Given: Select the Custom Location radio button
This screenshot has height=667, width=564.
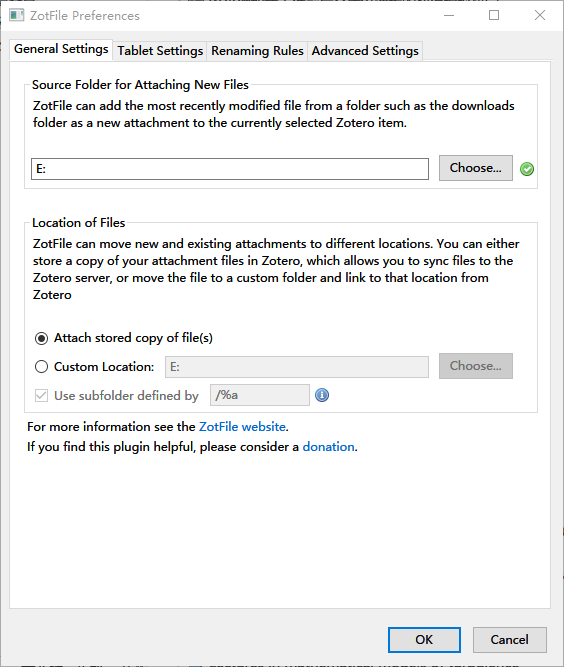Looking at the screenshot, I should coord(41,367).
